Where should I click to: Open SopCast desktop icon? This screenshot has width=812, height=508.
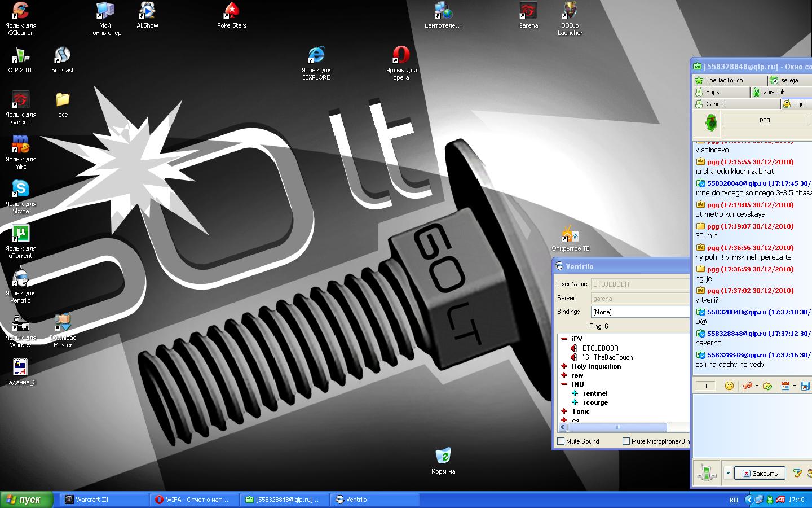pos(63,60)
